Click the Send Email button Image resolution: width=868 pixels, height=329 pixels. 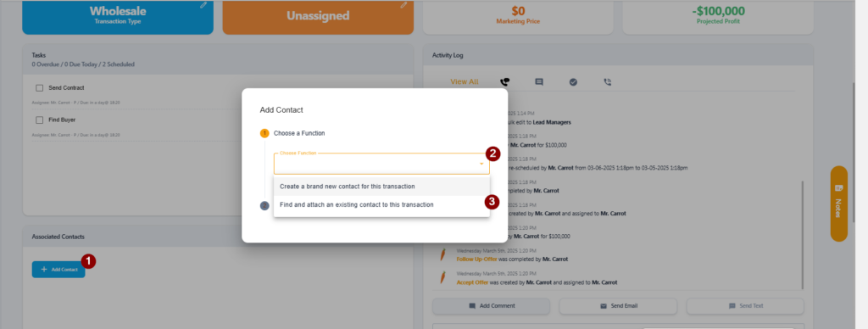tap(618, 306)
